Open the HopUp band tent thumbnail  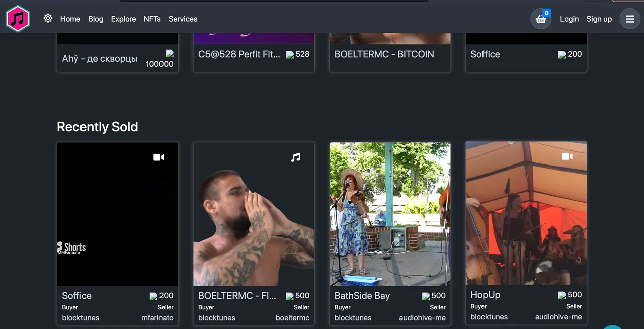click(x=526, y=213)
